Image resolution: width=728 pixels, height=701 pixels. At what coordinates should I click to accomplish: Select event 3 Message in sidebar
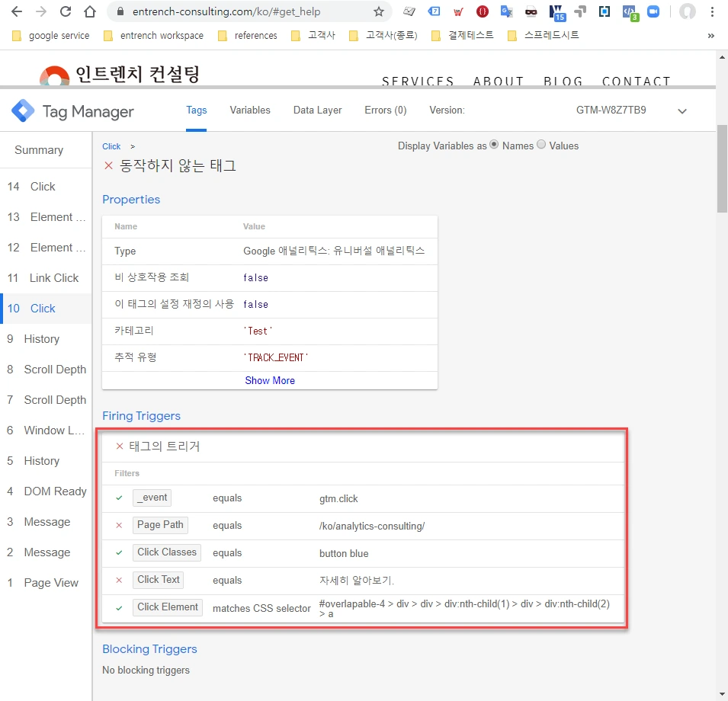[46, 522]
